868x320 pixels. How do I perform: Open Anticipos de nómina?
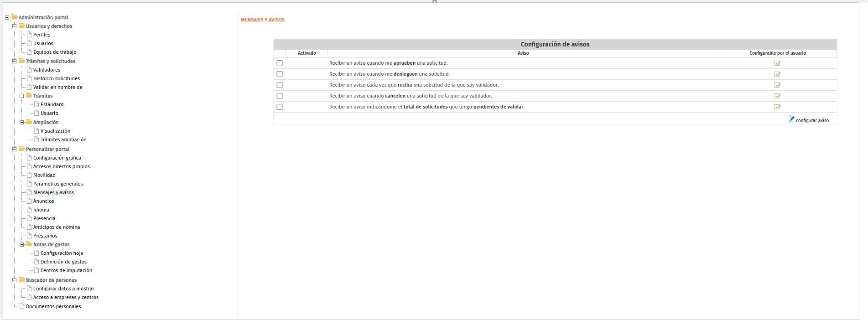pyautogui.click(x=57, y=227)
